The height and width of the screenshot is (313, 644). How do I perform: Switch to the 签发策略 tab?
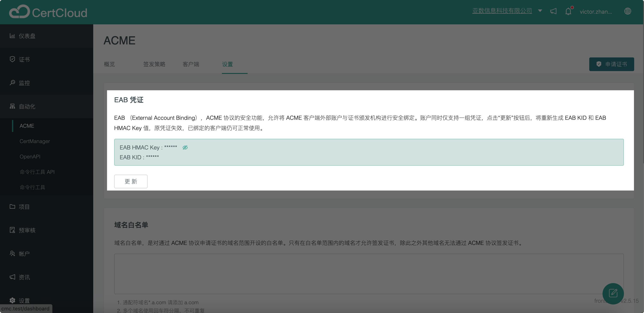(x=154, y=64)
